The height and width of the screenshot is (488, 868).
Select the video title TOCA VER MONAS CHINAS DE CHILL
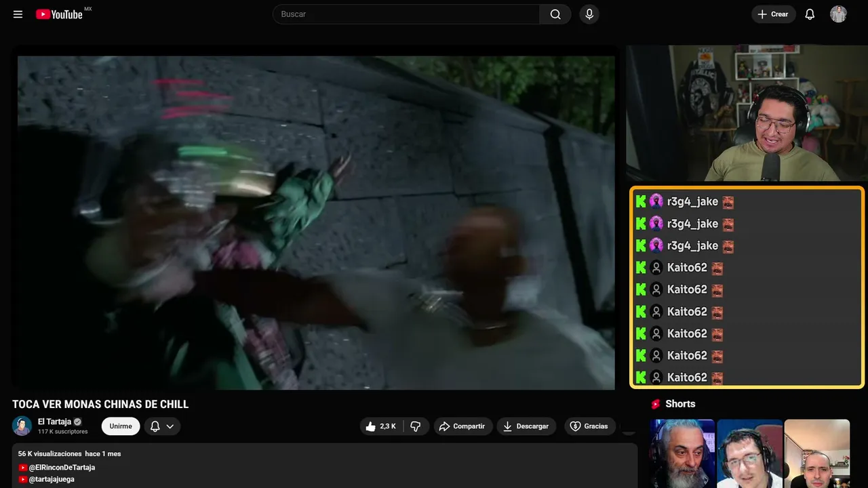pos(100,405)
